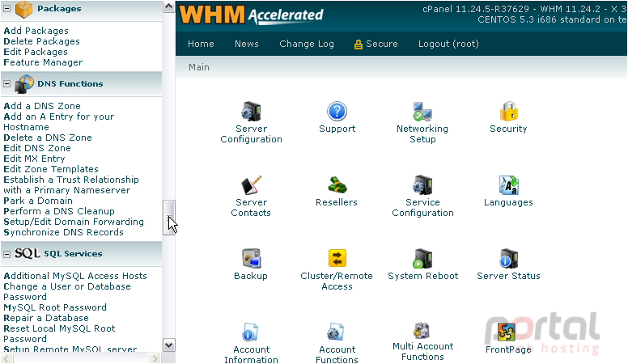Click Edit DNS Zone link
628x364 pixels.
[37, 148]
